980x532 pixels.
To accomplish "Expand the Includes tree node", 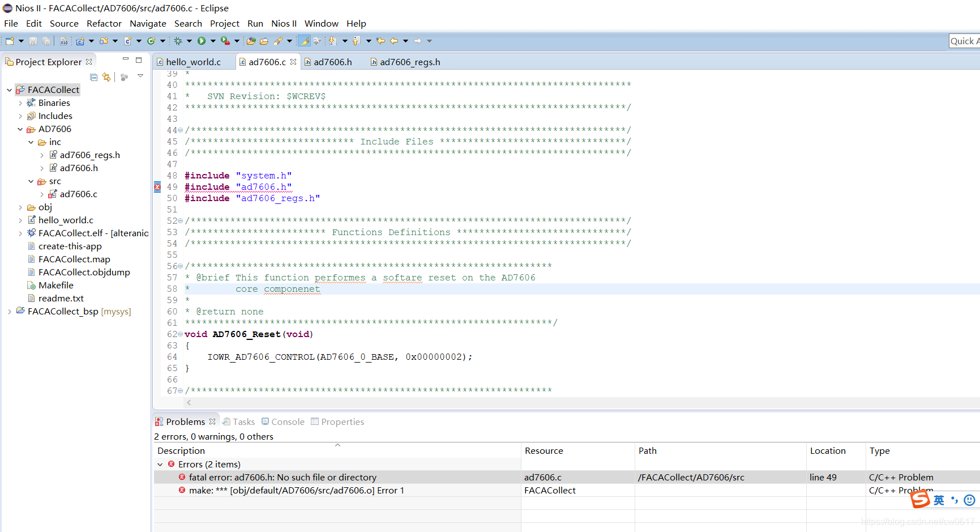I will [x=20, y=116].
